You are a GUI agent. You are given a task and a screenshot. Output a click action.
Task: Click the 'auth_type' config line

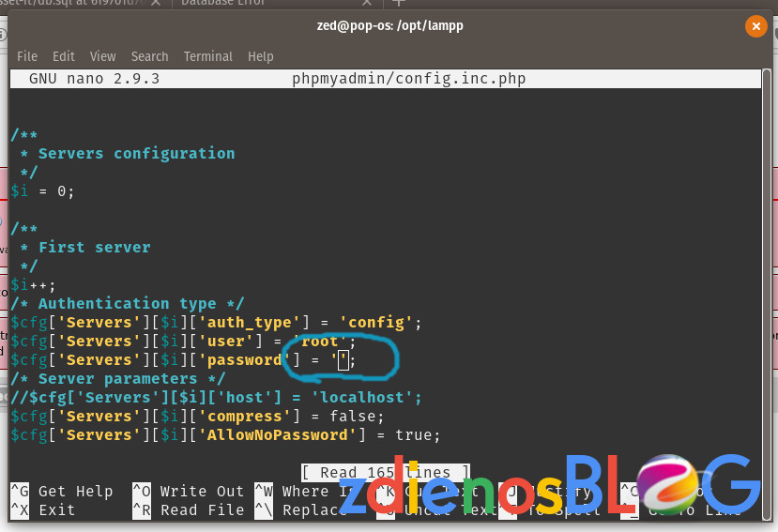[x=217, y=323]
